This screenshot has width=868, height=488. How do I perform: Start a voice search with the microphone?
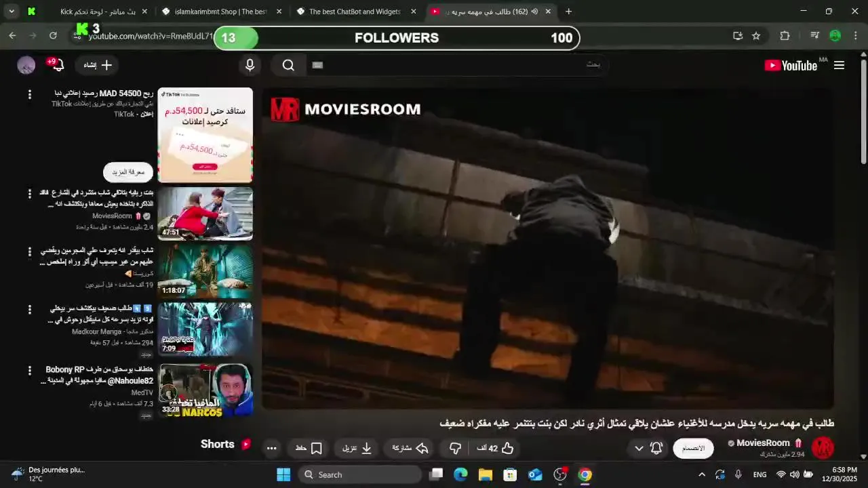250,65
